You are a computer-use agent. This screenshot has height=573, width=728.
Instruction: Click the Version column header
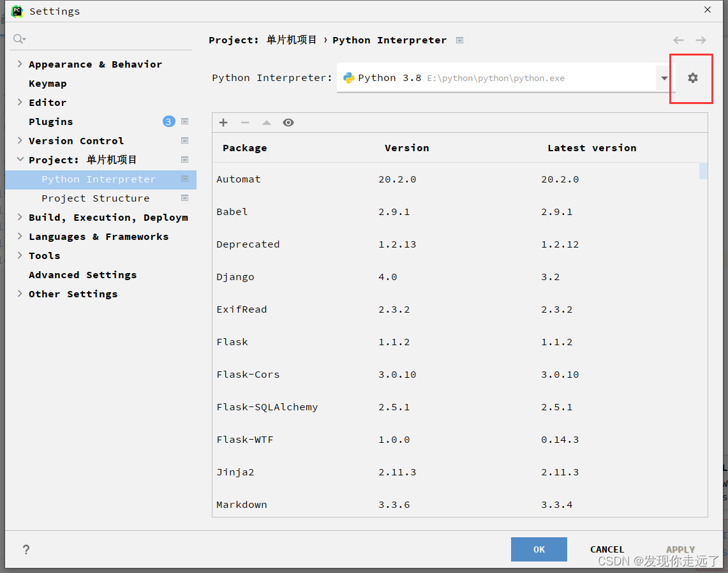point(406,148)
